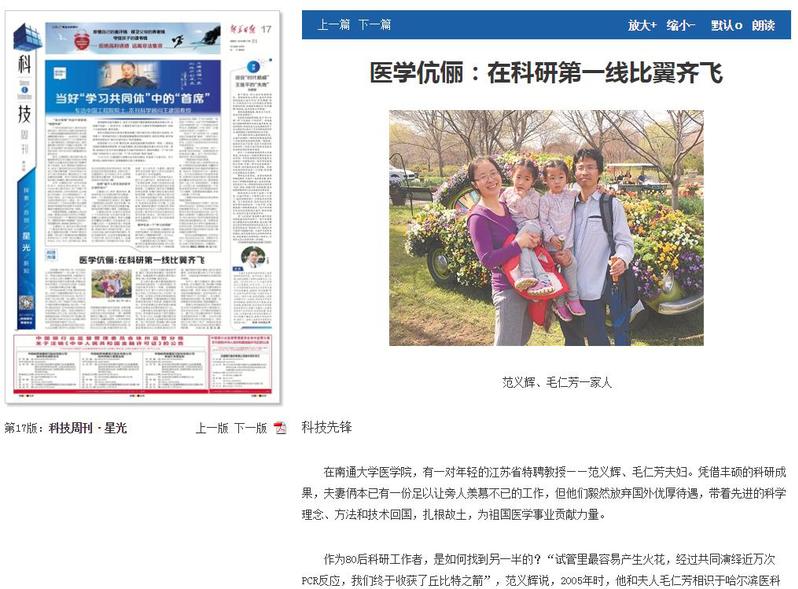798x589 pixels.
Task: Click the top banner ad on newspaper page
Action: coord(133,38)
